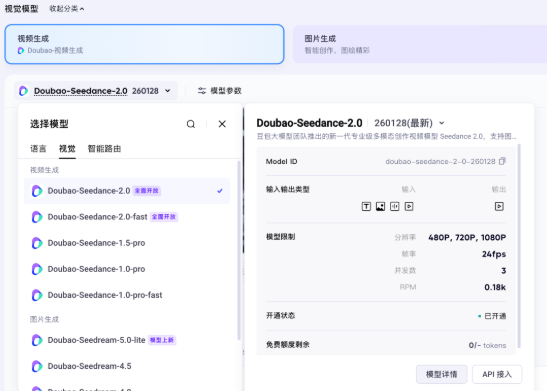Open the 260128(最新) version dropdown

(409, 123)
